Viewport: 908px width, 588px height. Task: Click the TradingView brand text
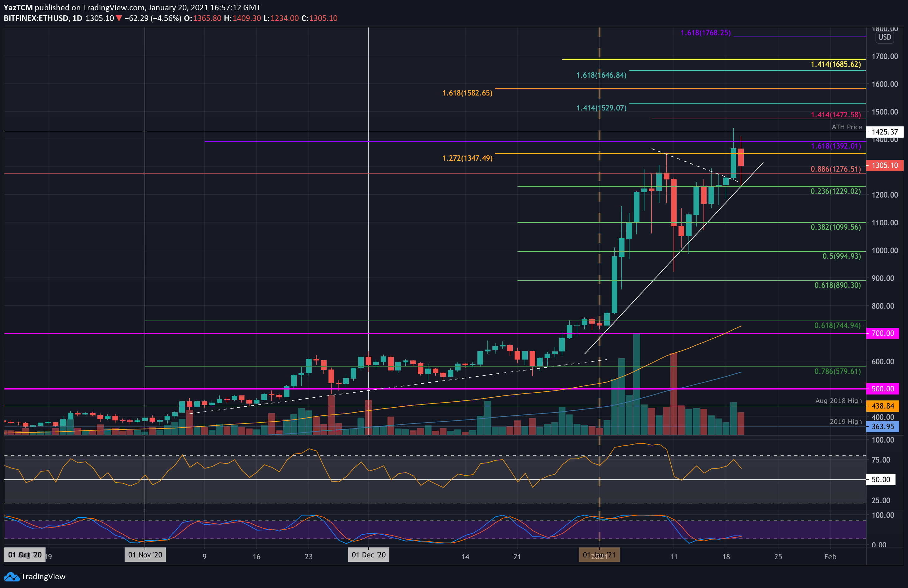(43, 576)
